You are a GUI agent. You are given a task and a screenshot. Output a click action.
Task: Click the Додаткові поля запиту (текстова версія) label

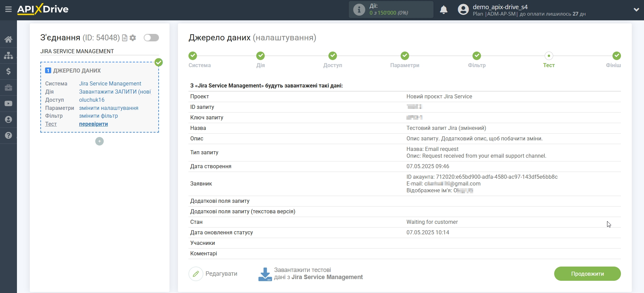point(243,211)
